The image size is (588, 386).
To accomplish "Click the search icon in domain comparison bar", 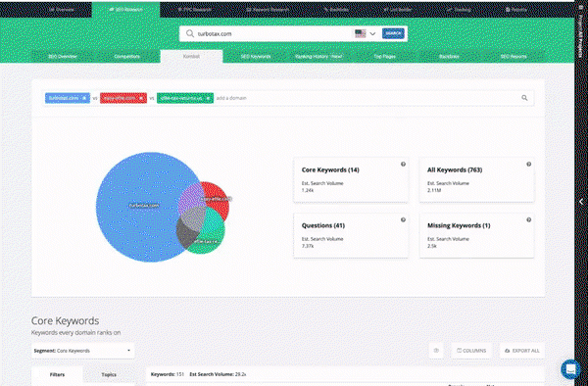I will pyautogui.click(x=524, y=98).
